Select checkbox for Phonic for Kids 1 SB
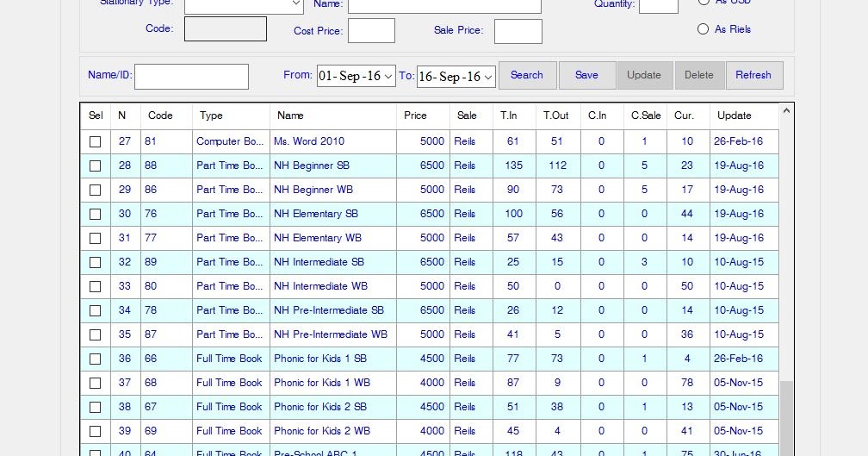This screenshot has width=868, height=456. 96,359
